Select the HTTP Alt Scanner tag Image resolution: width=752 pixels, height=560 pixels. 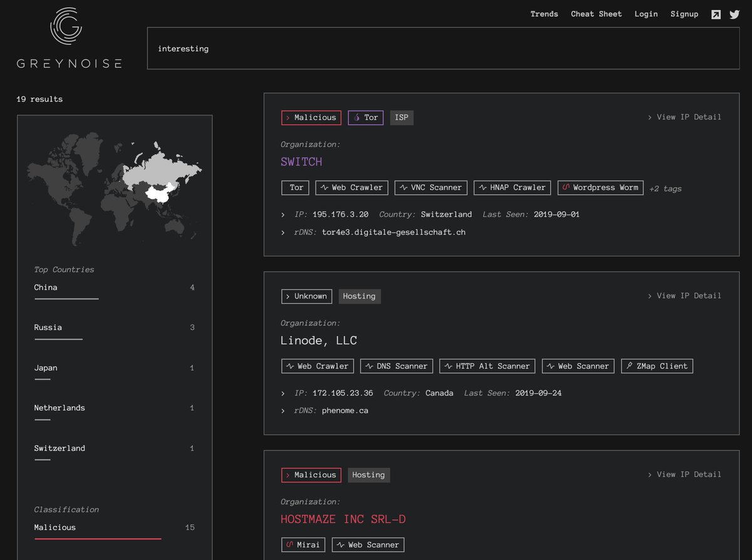[488, 366]
